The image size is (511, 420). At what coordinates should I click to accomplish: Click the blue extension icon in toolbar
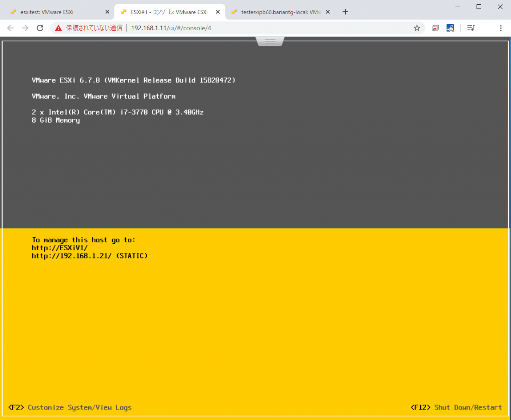tap(450, 28)
